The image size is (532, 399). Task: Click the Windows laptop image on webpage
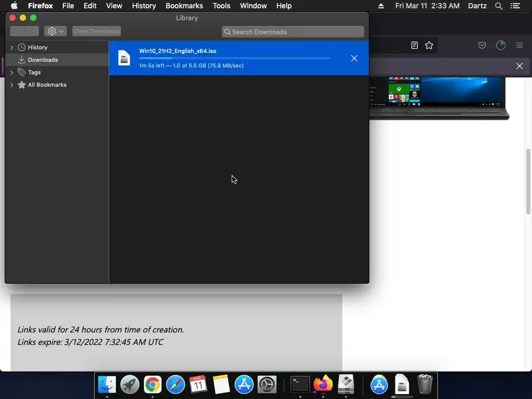[440, 98]
